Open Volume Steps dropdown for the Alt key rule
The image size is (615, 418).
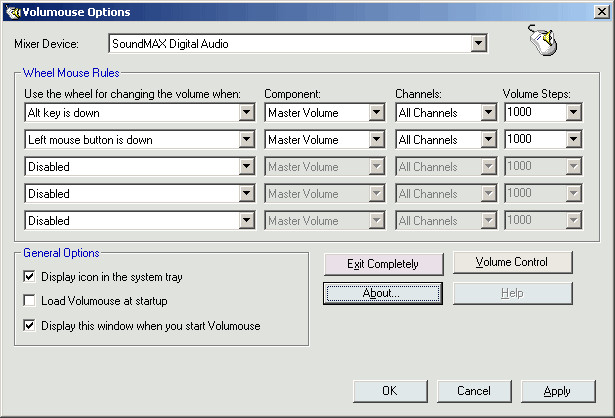click(573, 113)
